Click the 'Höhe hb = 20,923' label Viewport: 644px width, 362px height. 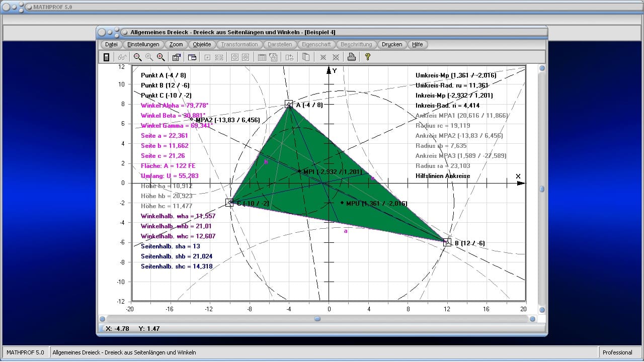(166, 196)
